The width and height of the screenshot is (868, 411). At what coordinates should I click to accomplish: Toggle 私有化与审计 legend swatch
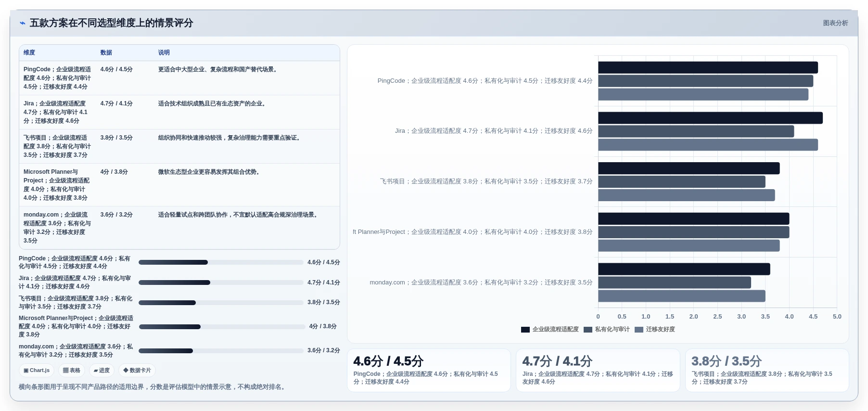point(588,330)
